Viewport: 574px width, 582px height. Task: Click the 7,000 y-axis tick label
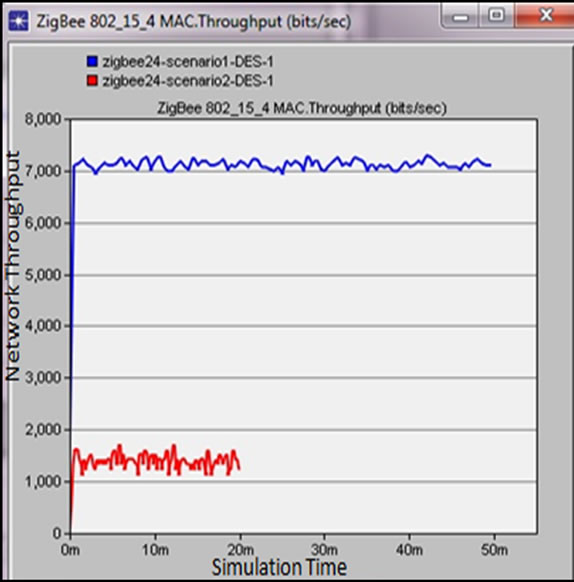tap(43, 171)
